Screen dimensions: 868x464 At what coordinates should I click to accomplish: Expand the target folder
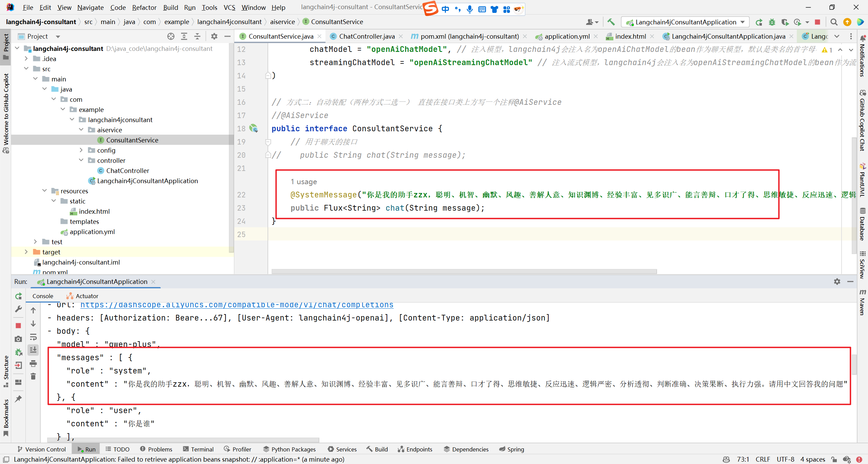click(x=26, y=252)
